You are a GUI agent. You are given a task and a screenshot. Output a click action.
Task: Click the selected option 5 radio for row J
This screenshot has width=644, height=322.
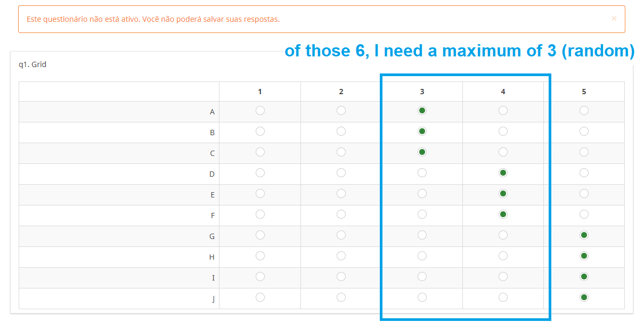click(x=584, y=298)
